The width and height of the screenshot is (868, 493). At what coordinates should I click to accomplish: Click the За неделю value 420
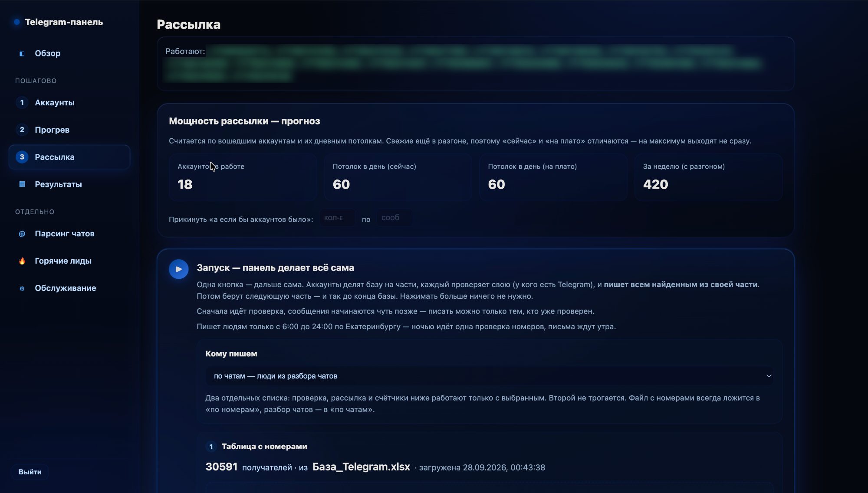655,185
